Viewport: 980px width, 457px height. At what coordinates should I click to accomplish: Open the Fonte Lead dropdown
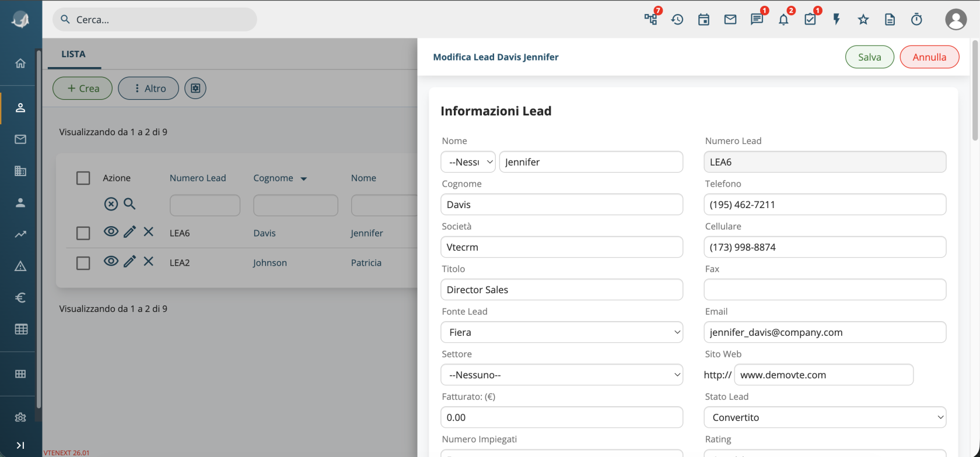(x=562, y=332)
